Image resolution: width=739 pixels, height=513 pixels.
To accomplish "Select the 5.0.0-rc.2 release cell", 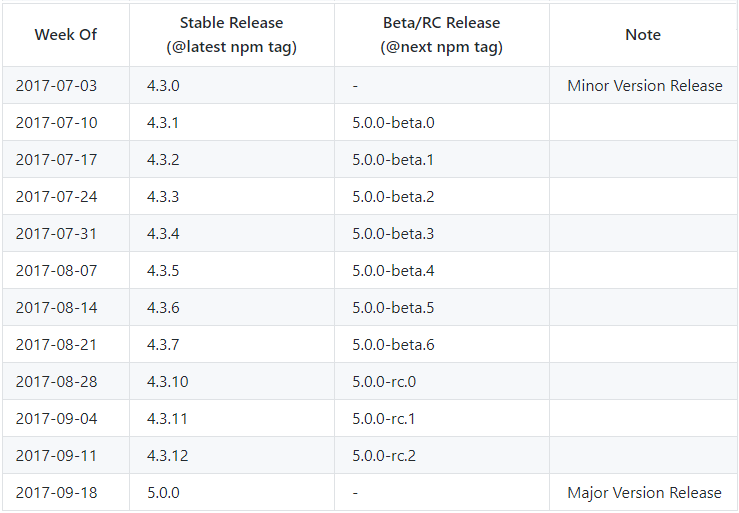I will click(385, 456).
